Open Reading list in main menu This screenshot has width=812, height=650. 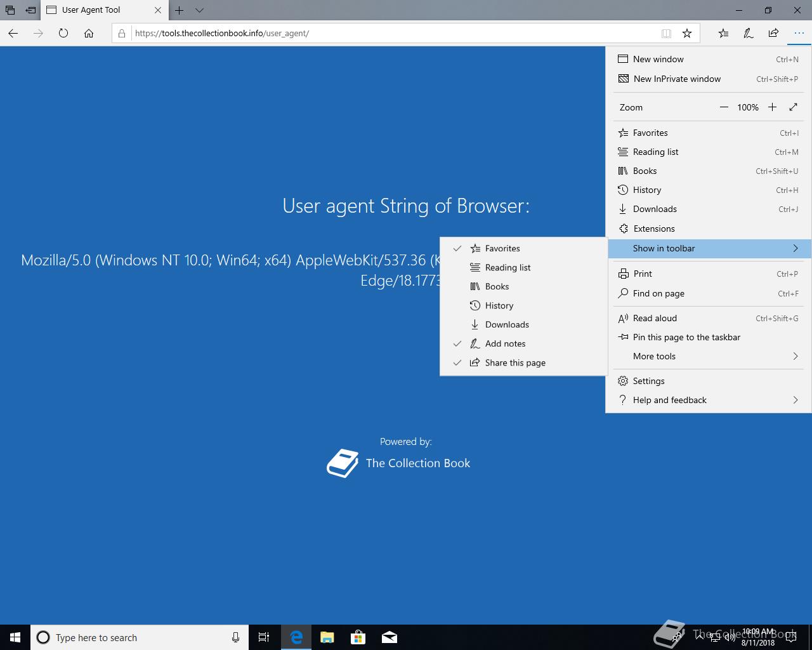click(x=708, y=152)
